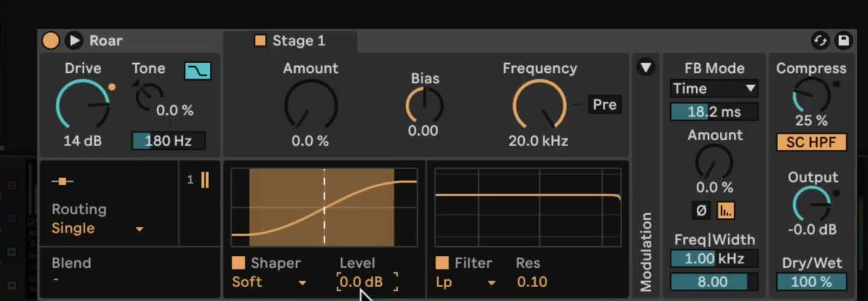The width and height of the screenshot is (868, 301).
Task: Toggle the Stage 1 enable square
Action: point(260,41)
